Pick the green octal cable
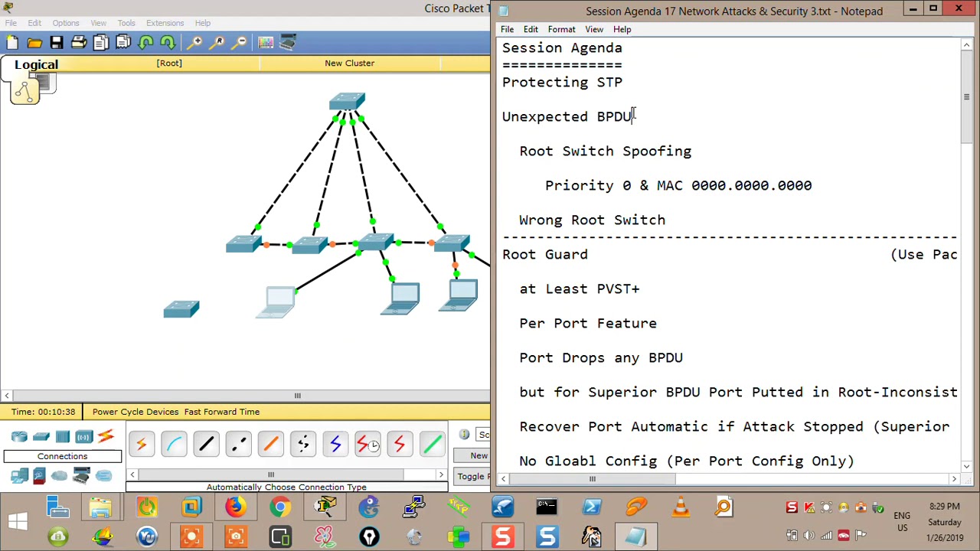 point(431,445)
